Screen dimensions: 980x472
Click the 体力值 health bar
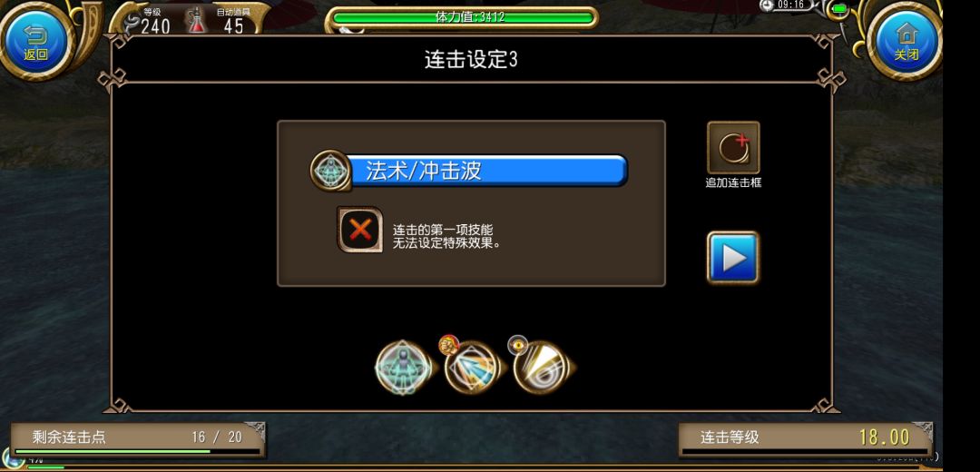coord(462,17)
